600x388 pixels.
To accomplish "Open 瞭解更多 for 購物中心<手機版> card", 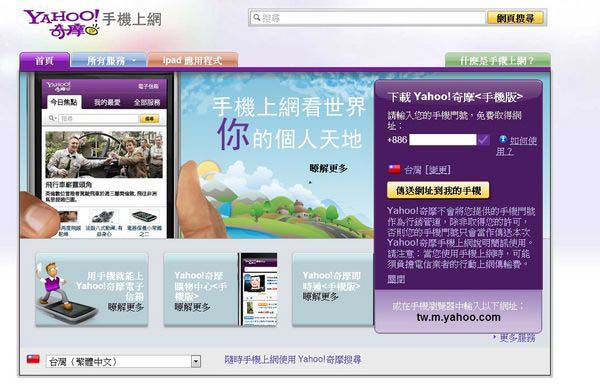I will point(192,307).
